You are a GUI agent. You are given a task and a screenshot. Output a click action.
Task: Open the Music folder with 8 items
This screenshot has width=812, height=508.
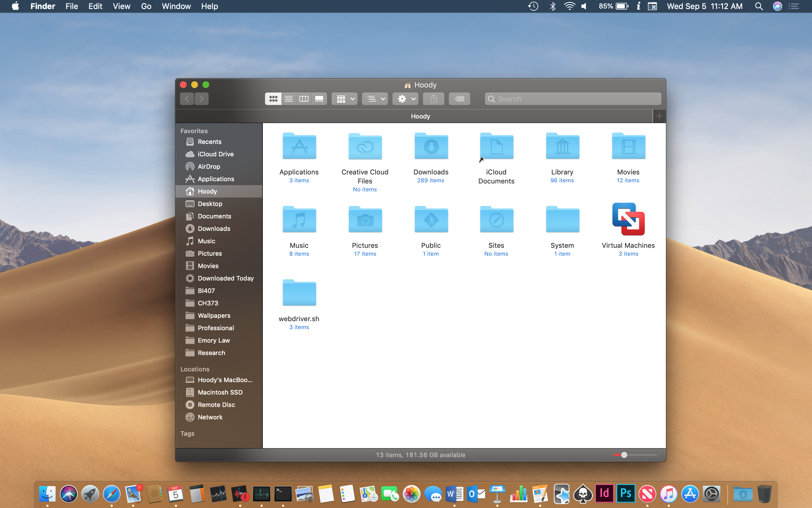coord(299,219)
